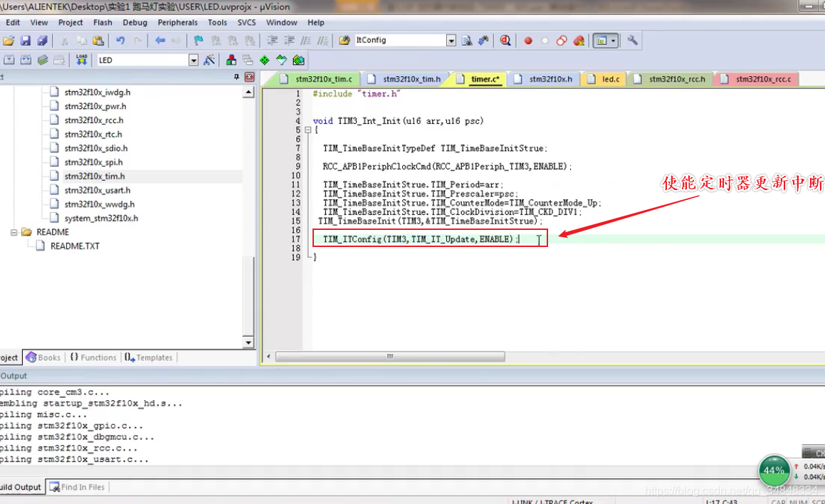Viewport: 825px width, 504px height.
Task: Click the Find document icon beside ItConfig box
Action: [x=466, y=41]
